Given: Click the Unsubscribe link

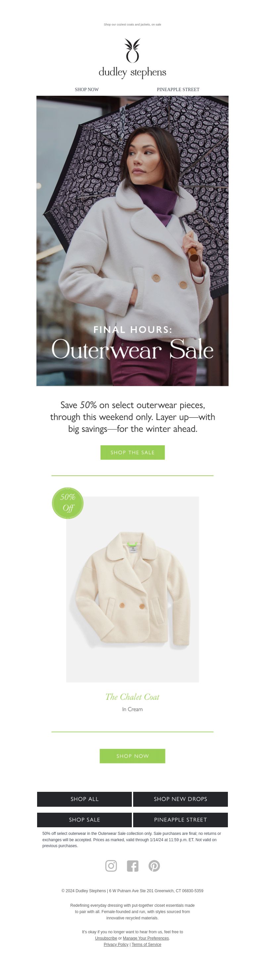Looking at the screenshot, I should pyautogui.click(x=106, y=938).
